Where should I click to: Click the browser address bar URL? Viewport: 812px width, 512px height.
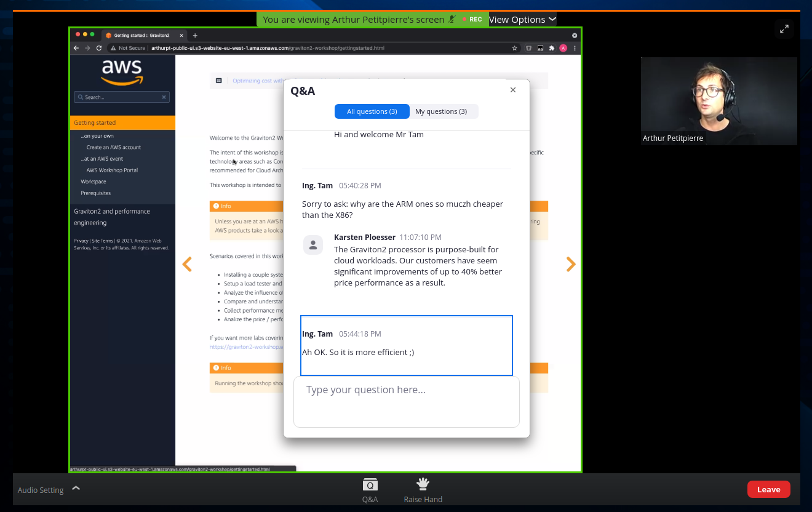point(268,48)
